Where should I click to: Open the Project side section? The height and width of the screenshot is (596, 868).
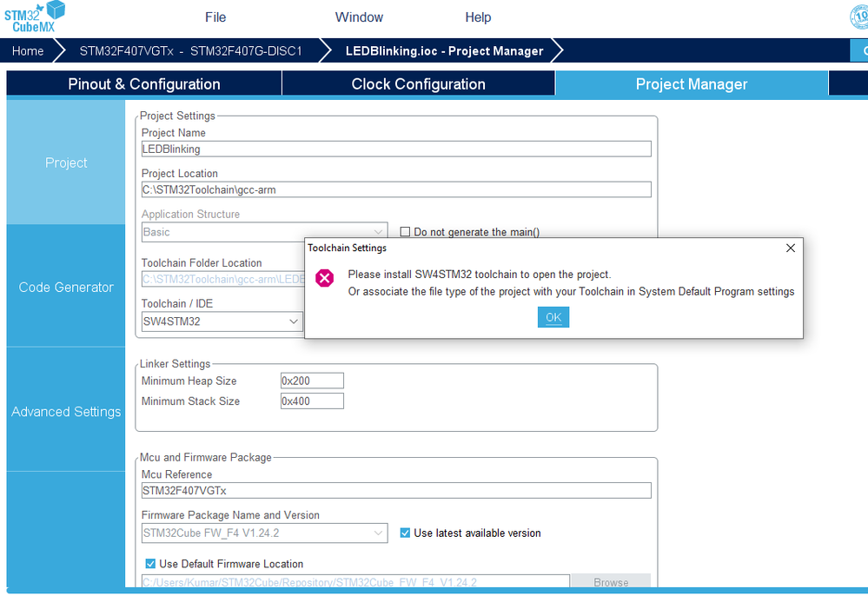coord(66,162)
